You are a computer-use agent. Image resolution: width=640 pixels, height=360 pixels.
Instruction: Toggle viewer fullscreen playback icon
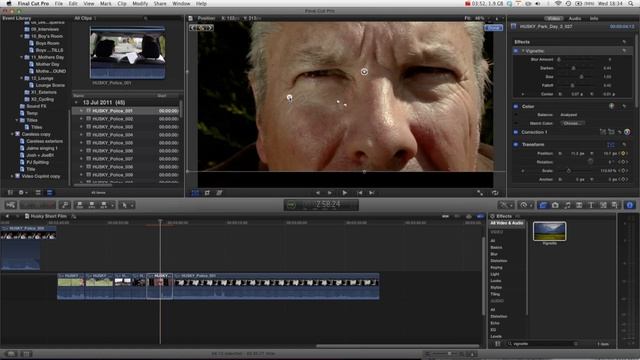click(x=480, y=193)
